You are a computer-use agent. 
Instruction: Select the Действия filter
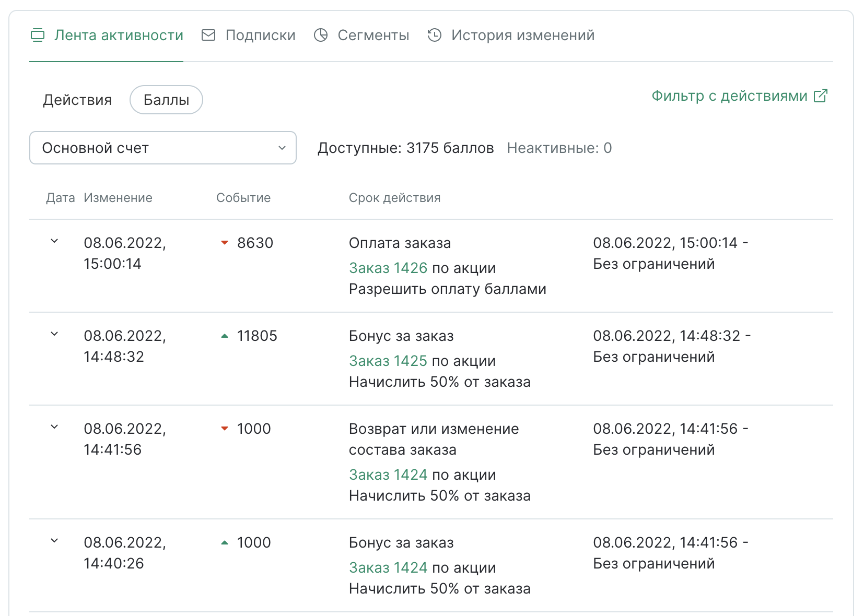pos(77,100)
